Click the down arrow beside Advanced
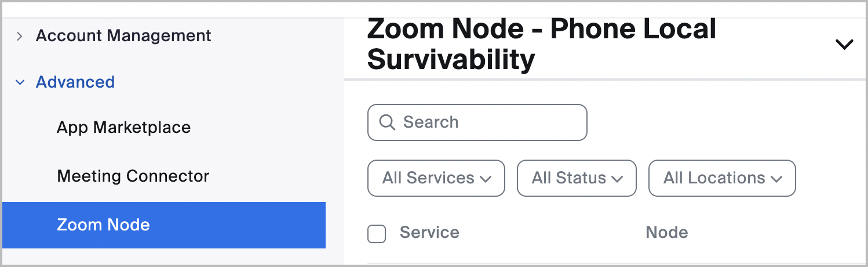This screenshot has height=267, width=868. (20, 82)
